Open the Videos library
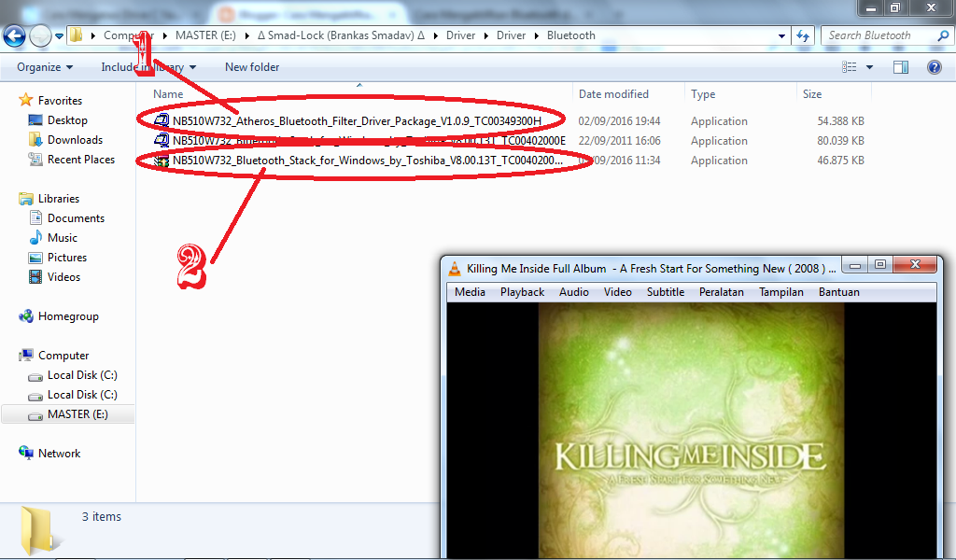The width and height of the screenshot is (956, 560). (63, 276)
